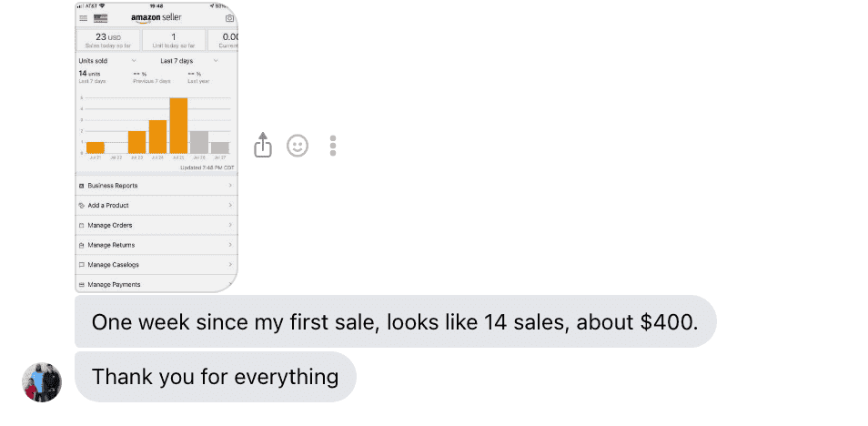This screenshot has width=868, height=426.
Task: Open the three-dot more options menu
Action: click(x=333, y=146)
